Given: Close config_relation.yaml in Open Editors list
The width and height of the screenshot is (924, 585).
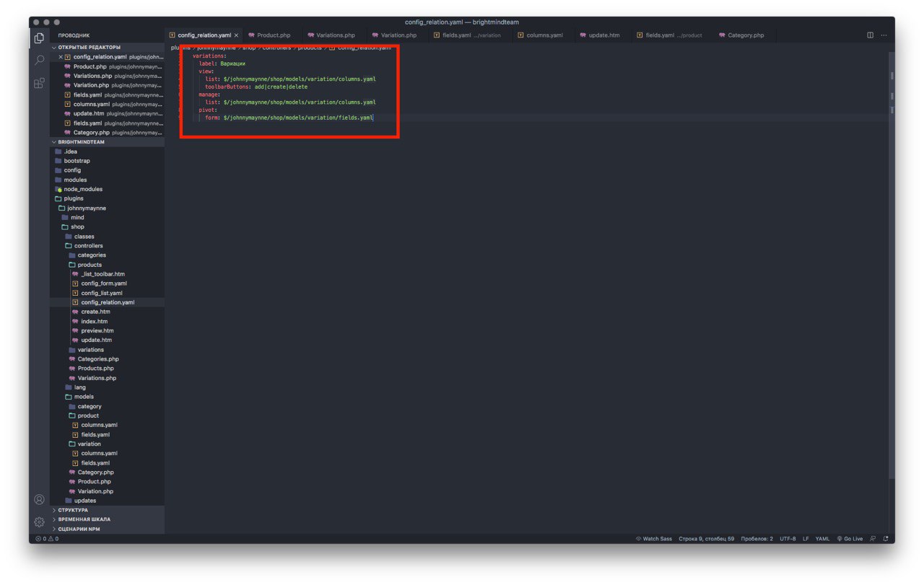Looking at the screenshot, I should point(61,57).
